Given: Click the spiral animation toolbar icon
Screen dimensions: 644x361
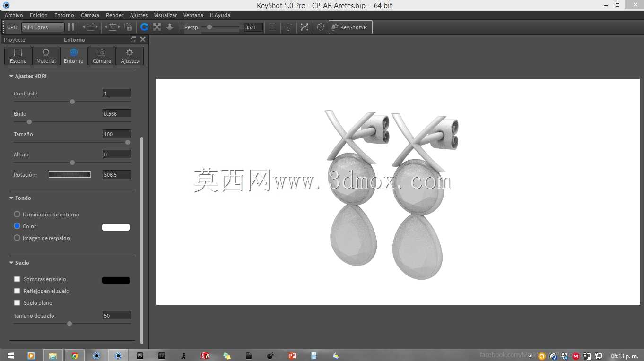Looking at the screenshot, I should click(321, 27).
